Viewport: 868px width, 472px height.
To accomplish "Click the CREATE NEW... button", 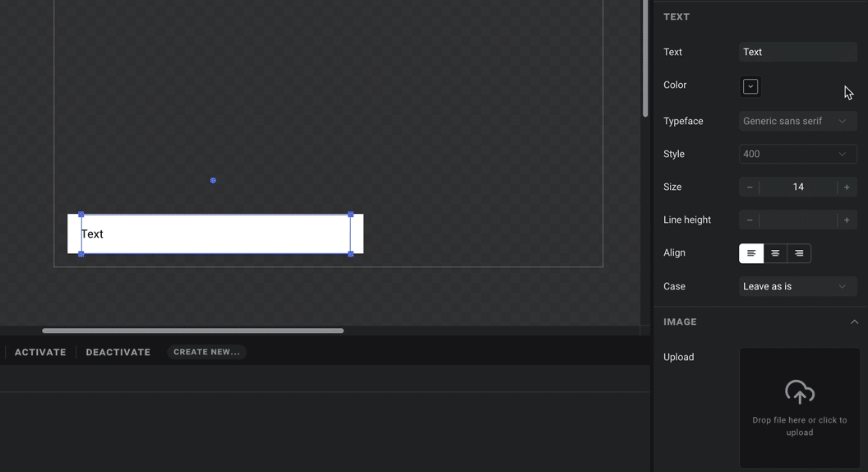I will [206, 352].
